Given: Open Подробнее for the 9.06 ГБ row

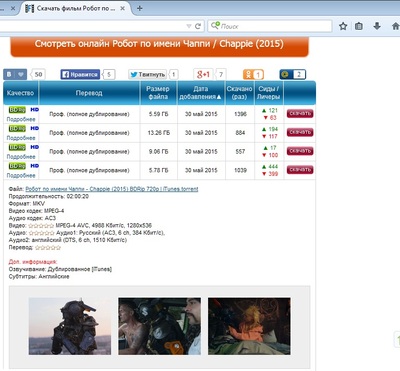Looking at the screenshot, I should pyautogui.click(x=21, y=156).
